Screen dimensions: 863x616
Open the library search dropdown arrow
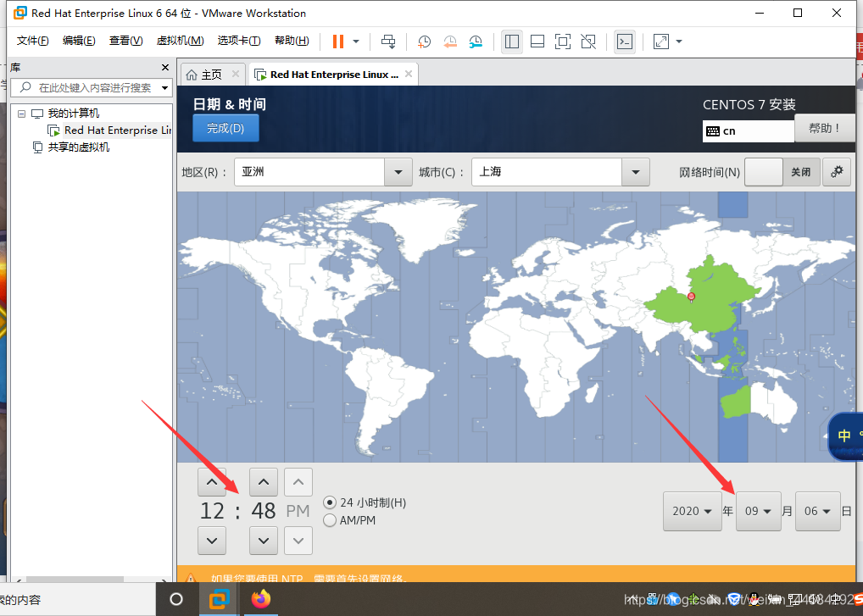pyautogui.click(x=164, y=87)
